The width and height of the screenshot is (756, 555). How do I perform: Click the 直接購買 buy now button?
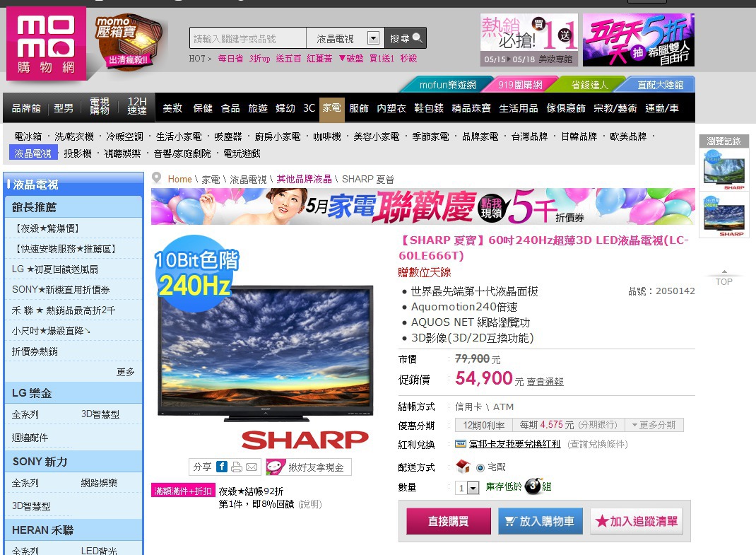(449, 521)
